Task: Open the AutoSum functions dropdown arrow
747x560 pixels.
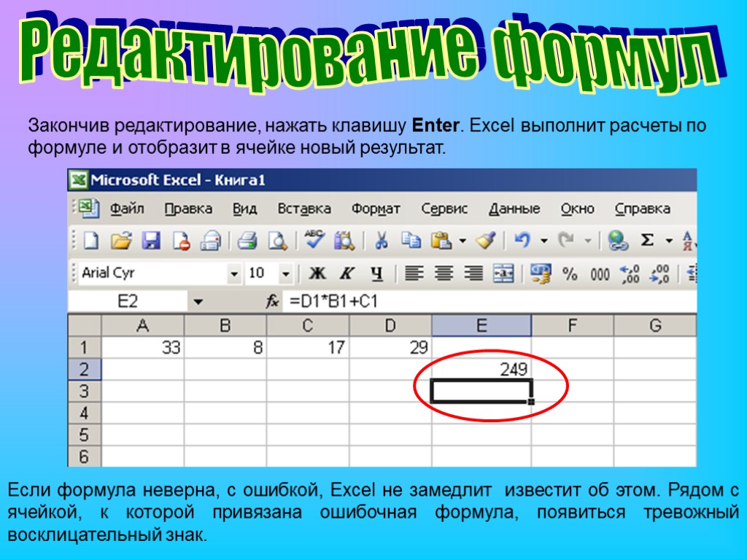Action: 669,241
